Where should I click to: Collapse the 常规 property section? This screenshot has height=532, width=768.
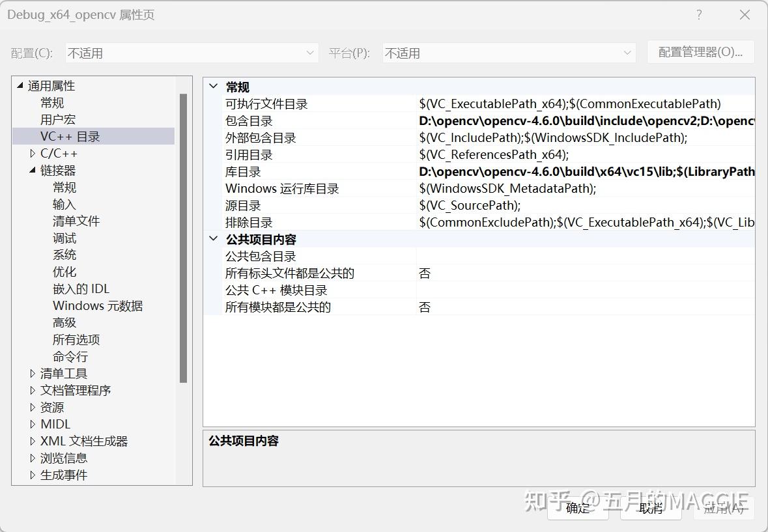[x=213, y=87]
